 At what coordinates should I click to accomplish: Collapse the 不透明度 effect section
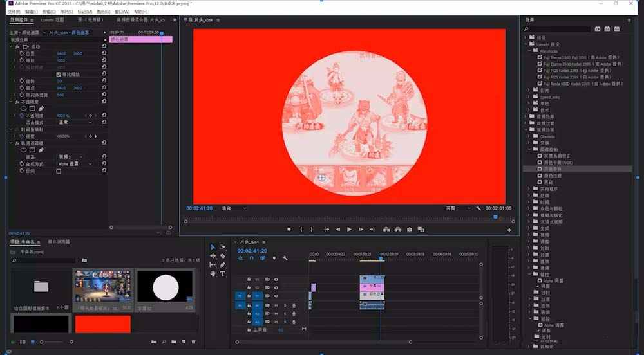11,102
